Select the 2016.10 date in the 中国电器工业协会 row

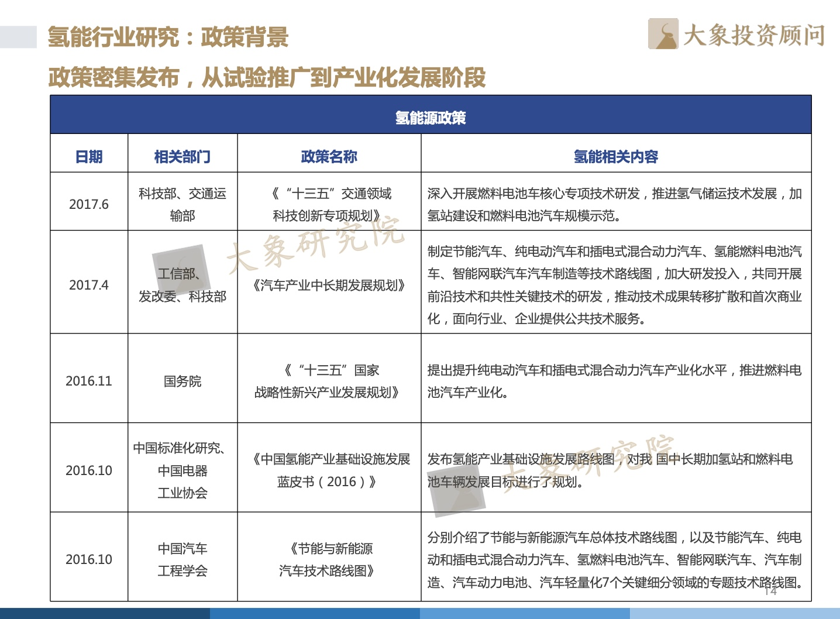click(x=89, y=470)
